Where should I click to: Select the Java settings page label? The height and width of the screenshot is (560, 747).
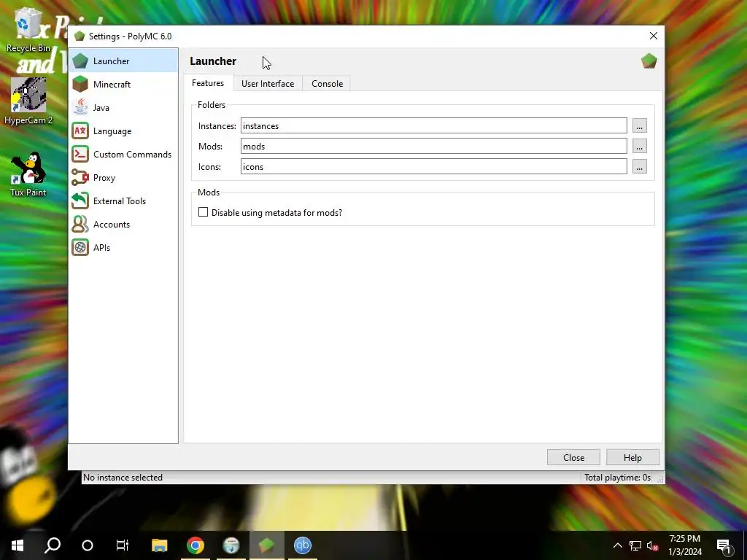(x=101, y=108)
